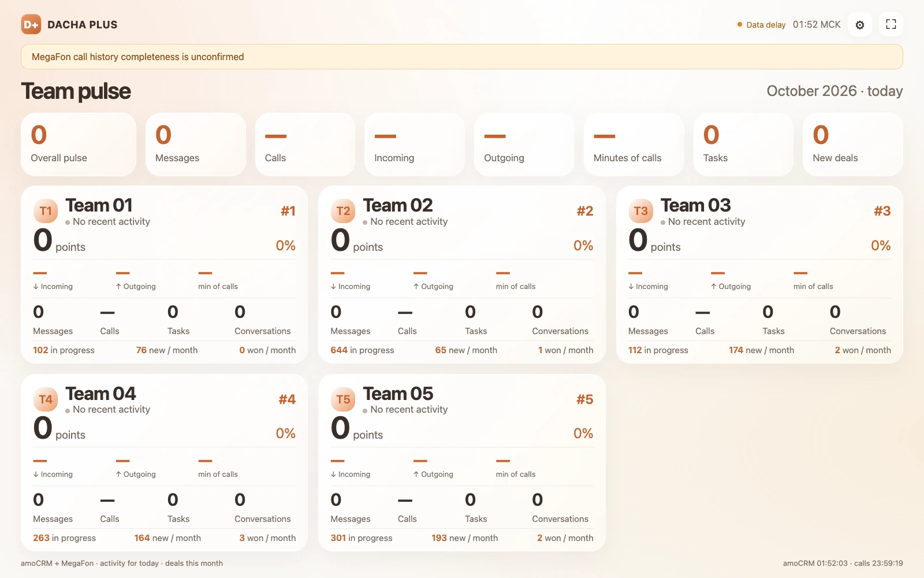This screenshot has width=924, height=578.
Task: Select the Minutes of calls summary card
Action: tap(634, 144)
